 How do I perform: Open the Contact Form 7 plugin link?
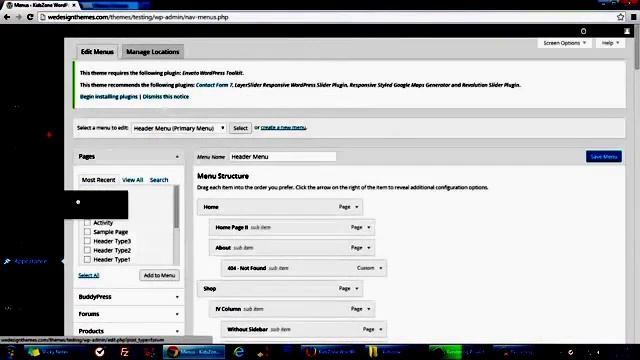tap(214, 85)
